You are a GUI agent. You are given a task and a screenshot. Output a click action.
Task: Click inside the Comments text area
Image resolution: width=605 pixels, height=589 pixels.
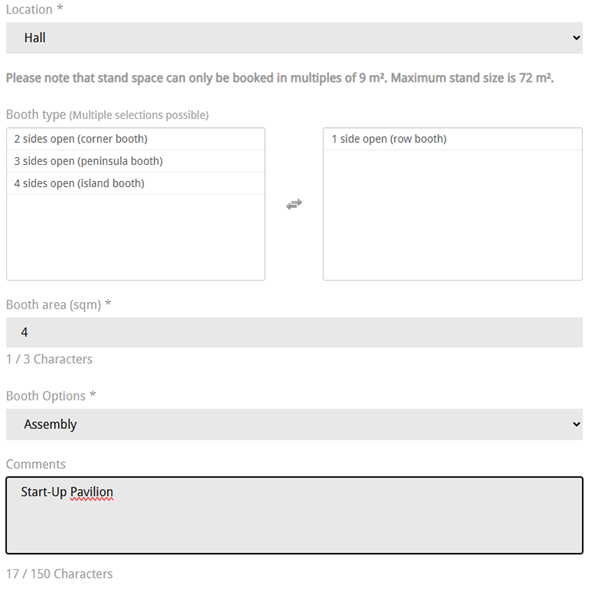pos(294,525)
